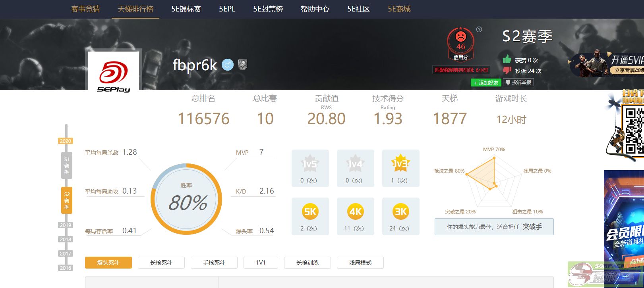Click the 平均每局助攻 0.13 stat

pyautogui.click(x=111, y=191)
